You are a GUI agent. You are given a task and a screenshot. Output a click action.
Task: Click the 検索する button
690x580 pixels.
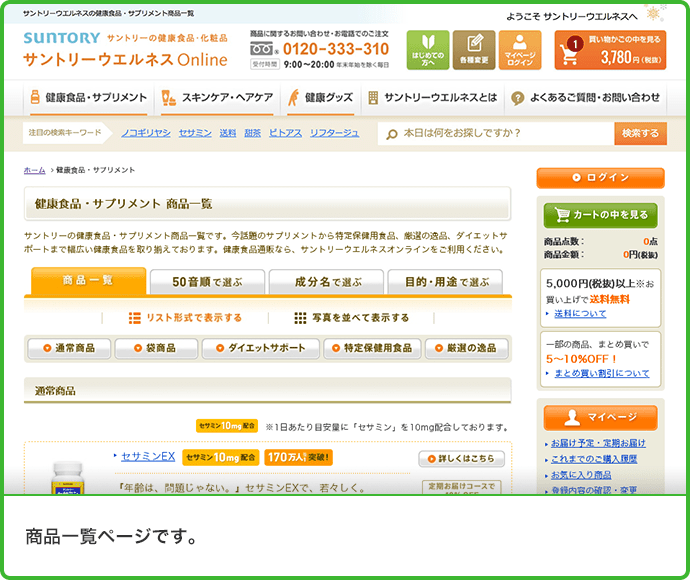(x=640, y=133)
